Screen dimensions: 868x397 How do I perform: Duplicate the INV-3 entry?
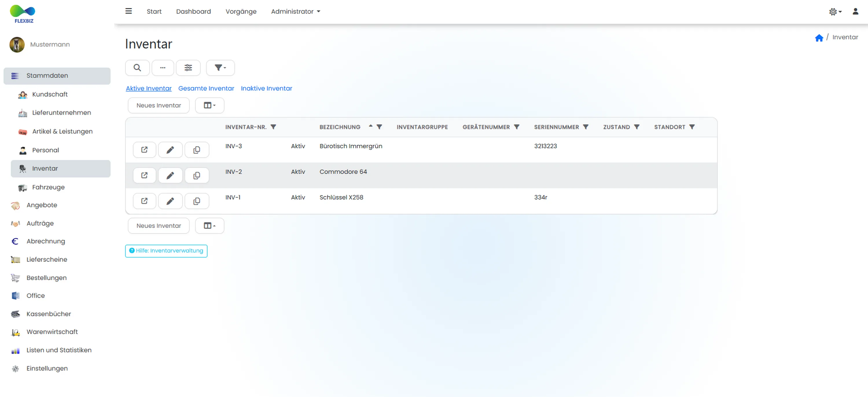click(197, 150)
